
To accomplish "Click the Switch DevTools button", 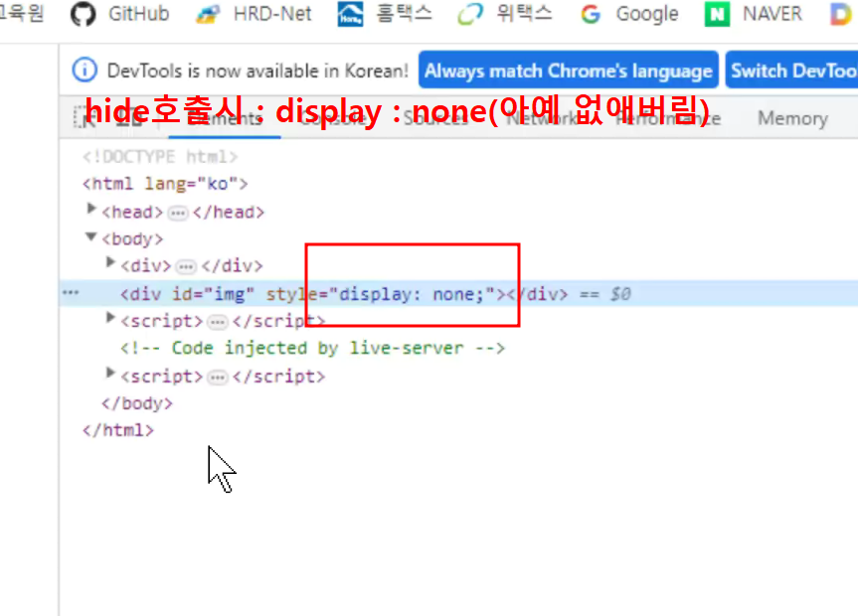I will 791,70.
